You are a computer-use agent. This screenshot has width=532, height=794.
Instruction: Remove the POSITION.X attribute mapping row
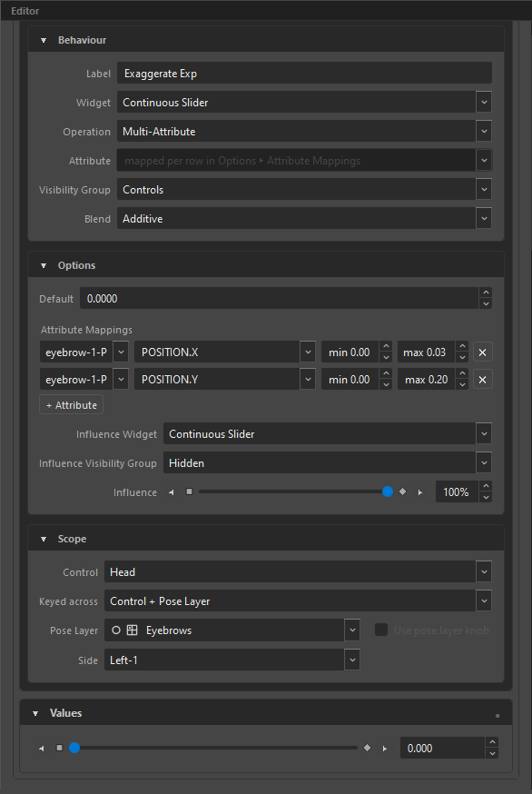[x=482, y=352]
